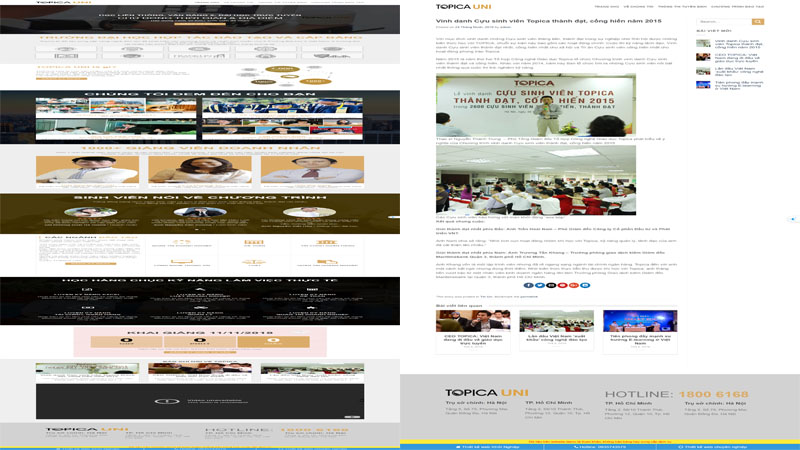Click related card image of man with microphone
Screen dimensions: 800x450
[473, 321]
